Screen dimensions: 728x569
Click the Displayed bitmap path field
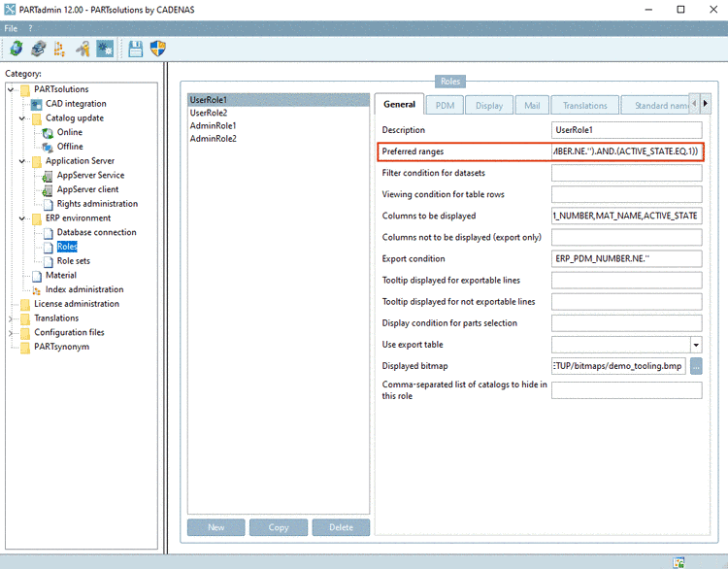pos(618,366)
